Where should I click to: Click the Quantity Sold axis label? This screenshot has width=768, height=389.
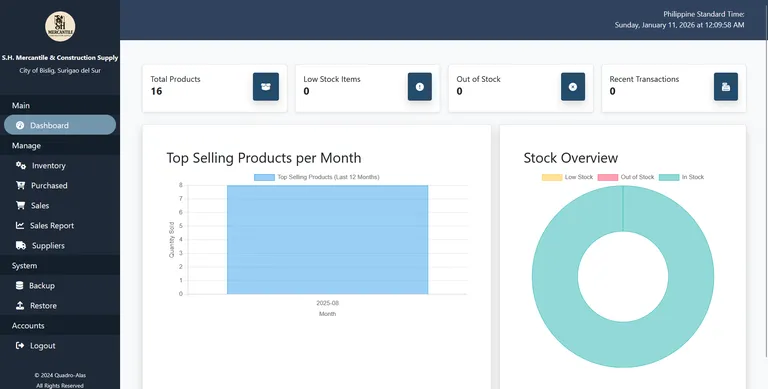(171, 240)
